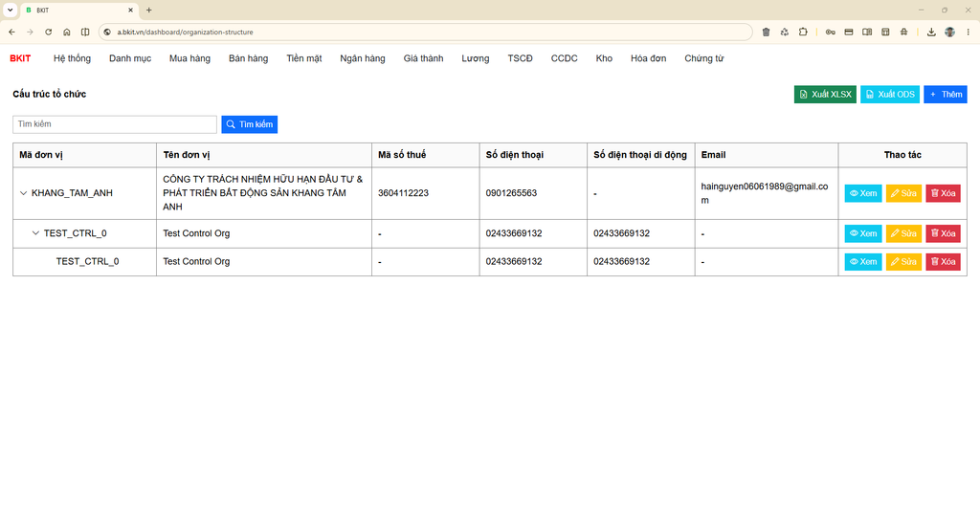Viewport: 980px width, 526px height.
Task: Open the browser downloads icon
Action: [x=931, y=32]
